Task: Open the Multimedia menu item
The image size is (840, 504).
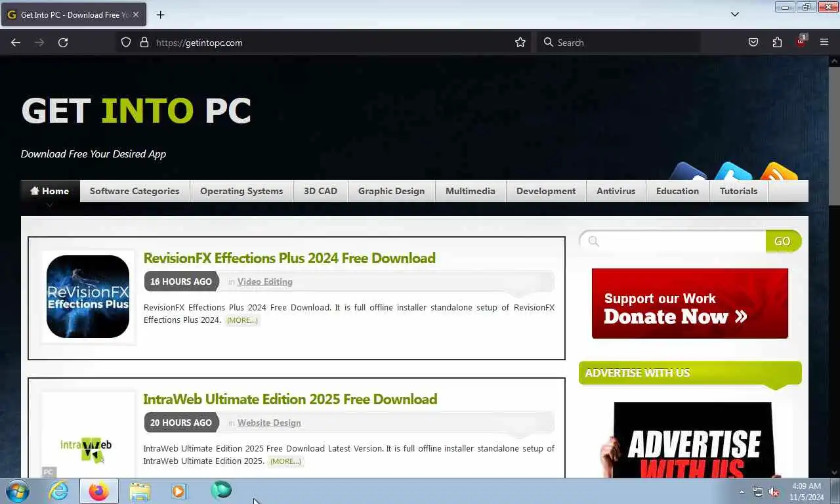Action: tap(471, 191)
